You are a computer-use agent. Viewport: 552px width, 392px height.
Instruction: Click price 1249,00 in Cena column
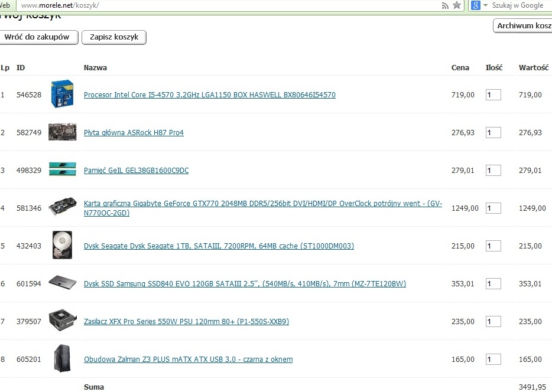pos(465,208)
